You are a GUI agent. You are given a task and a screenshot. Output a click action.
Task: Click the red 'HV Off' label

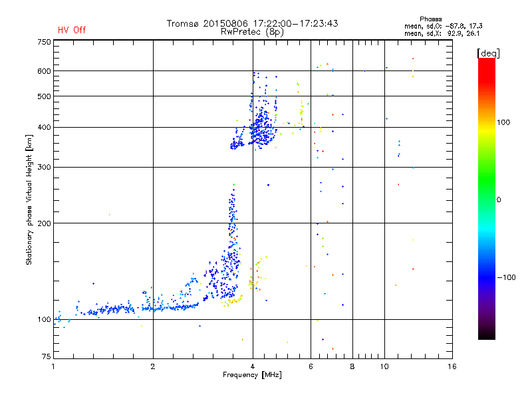pos(72,30)
